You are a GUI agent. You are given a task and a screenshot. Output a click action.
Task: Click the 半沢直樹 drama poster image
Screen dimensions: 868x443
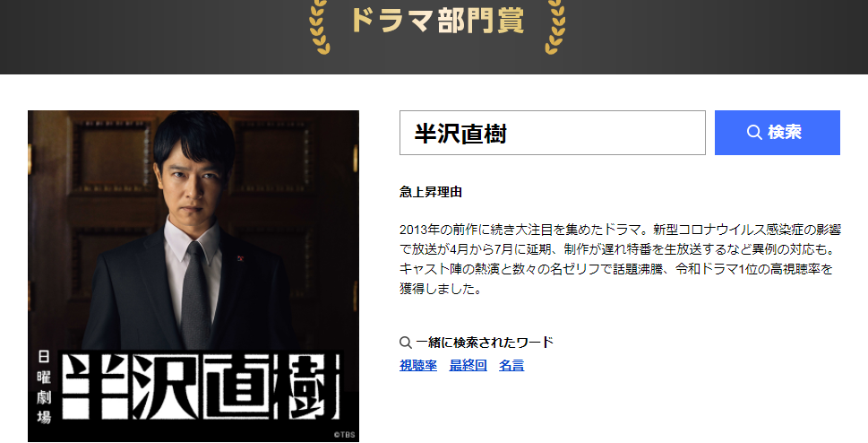[x=193, y=276]
